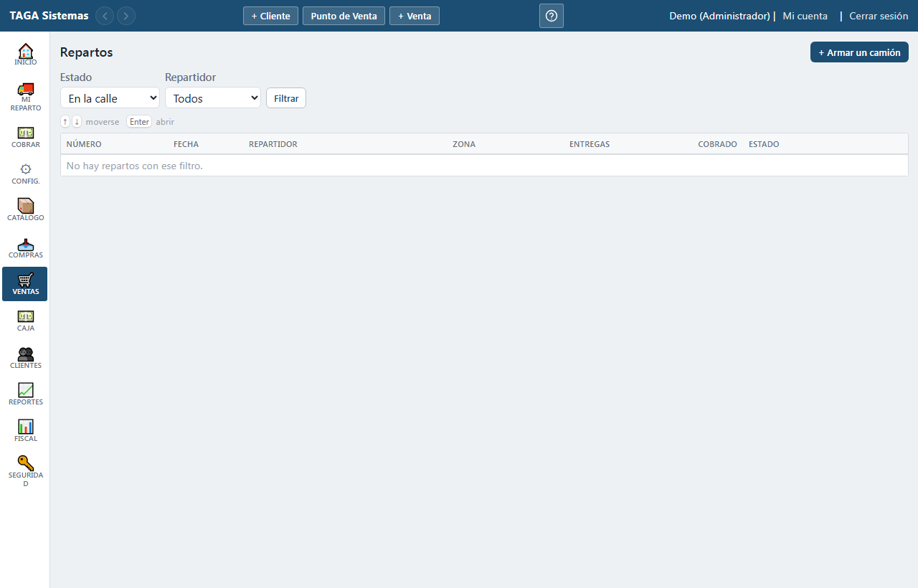Click the forward navigation arrow

tap(126, 16)
